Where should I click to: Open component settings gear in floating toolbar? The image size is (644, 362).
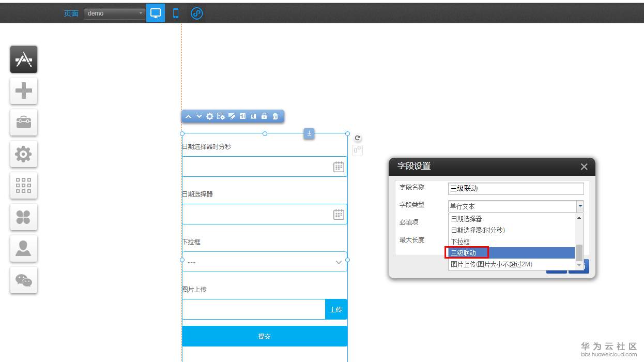coord(210,116)
